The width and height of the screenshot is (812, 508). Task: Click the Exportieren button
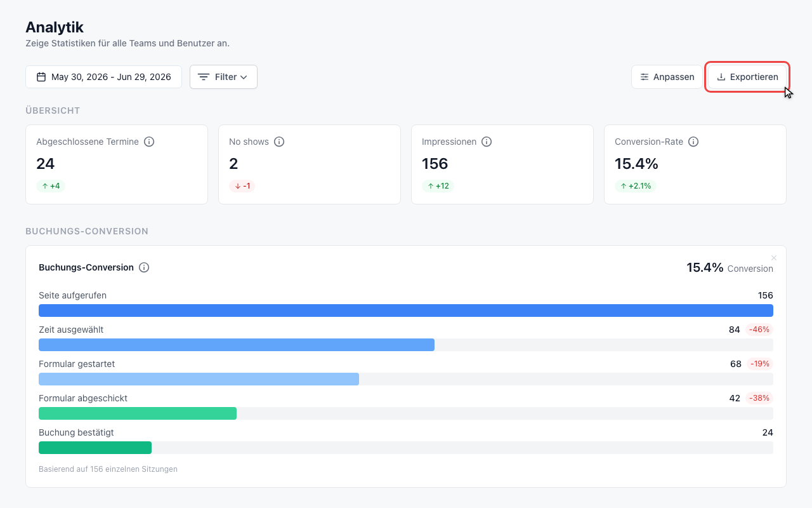(x=747, y=77)
